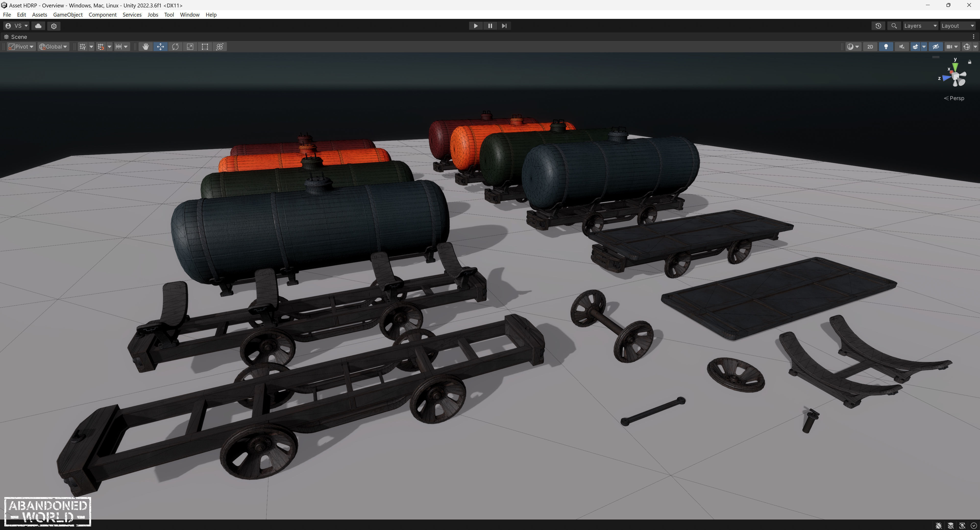The width and height of the screenshot is (980, 530).
Task: Open the Help menu
Action: [211, 15]
